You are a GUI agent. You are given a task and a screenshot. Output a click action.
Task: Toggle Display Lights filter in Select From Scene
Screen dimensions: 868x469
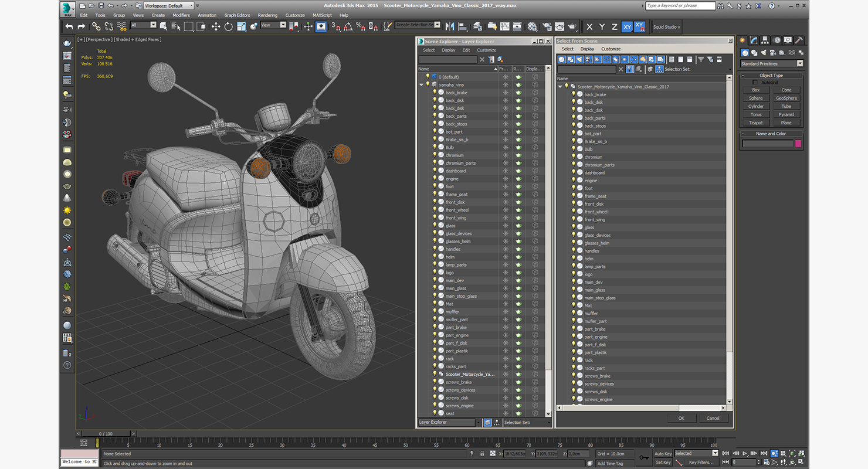(579, 59)
